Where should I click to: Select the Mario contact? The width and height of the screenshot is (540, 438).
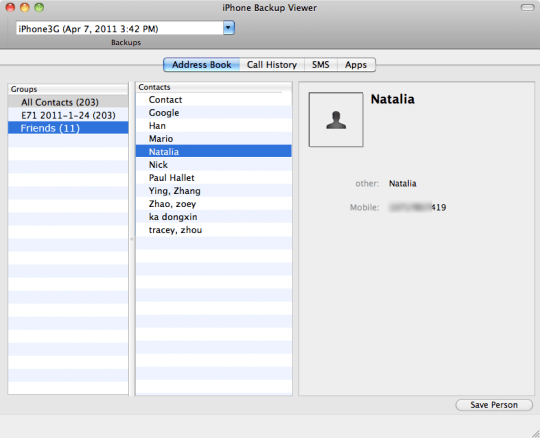click(x=214, y=139)
